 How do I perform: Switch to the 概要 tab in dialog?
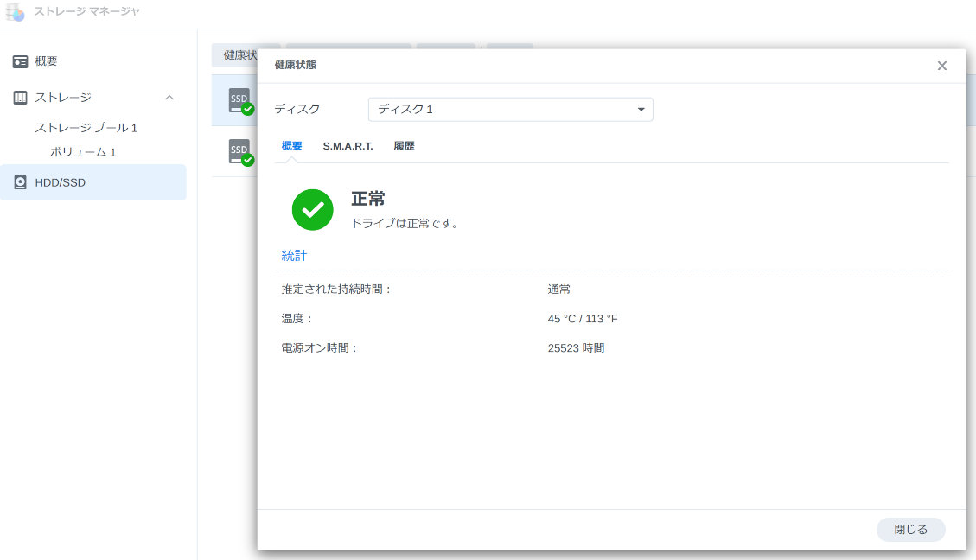click(291, 145)
